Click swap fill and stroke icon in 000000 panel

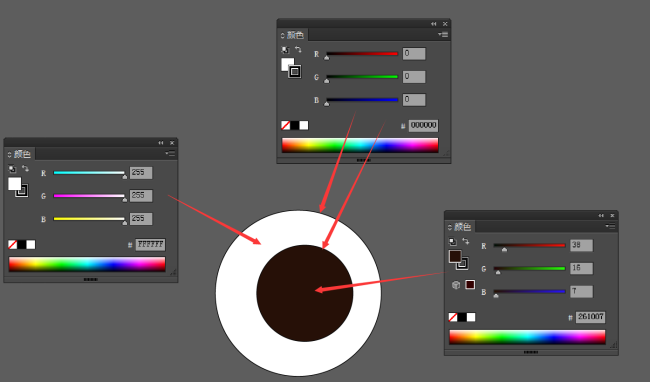click(x=298, y=49)
